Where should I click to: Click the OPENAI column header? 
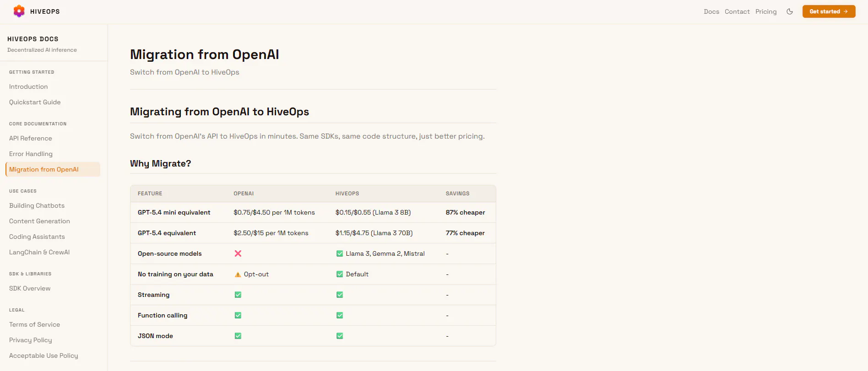point(244,194)
